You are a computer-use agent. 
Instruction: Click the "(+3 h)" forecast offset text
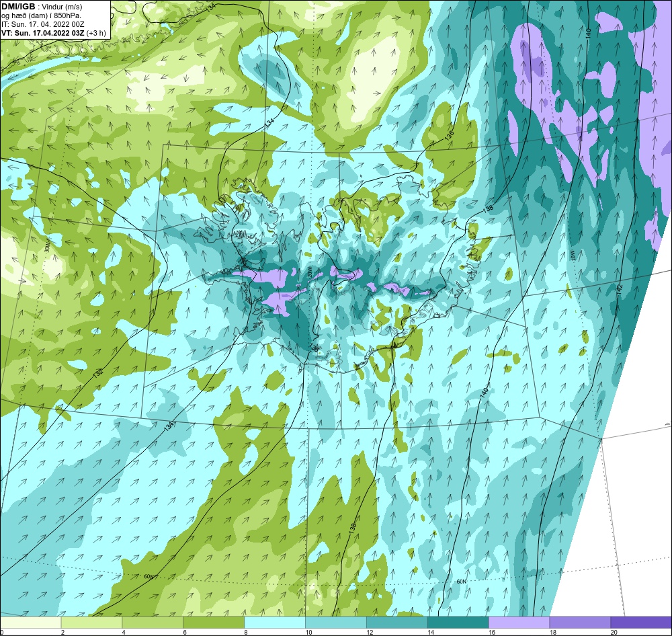pos(96,33)
